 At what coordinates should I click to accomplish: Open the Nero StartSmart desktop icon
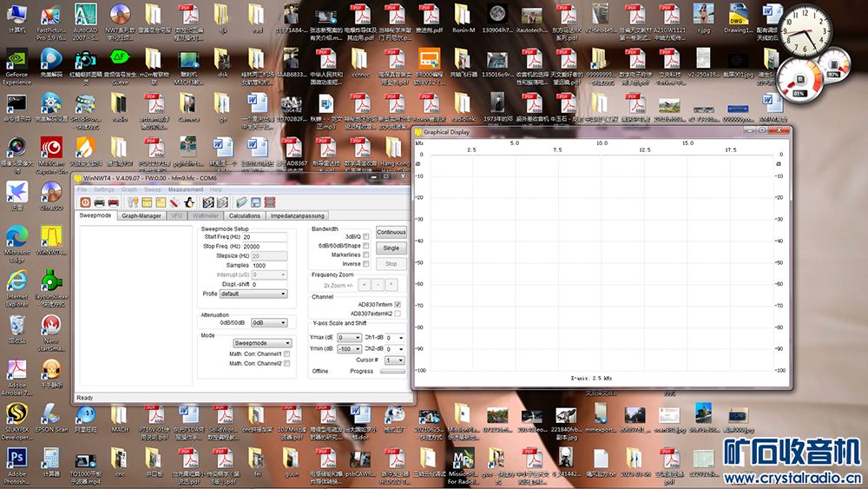pyautogui.click(x=51, y=330)
